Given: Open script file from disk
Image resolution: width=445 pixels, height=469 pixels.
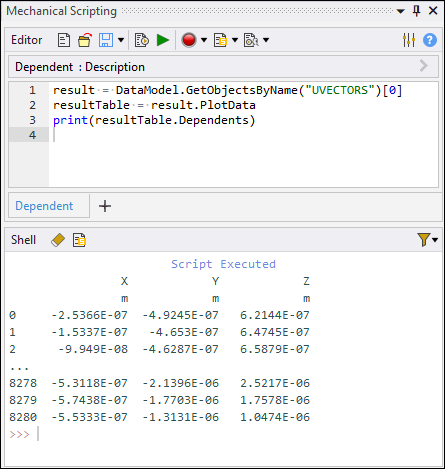Looking at the screenshot, I should 85,40.
